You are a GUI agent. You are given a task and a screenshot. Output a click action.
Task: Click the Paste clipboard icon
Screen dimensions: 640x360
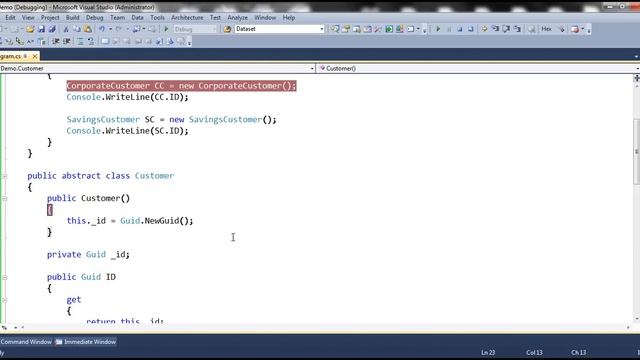pos(88,29)
